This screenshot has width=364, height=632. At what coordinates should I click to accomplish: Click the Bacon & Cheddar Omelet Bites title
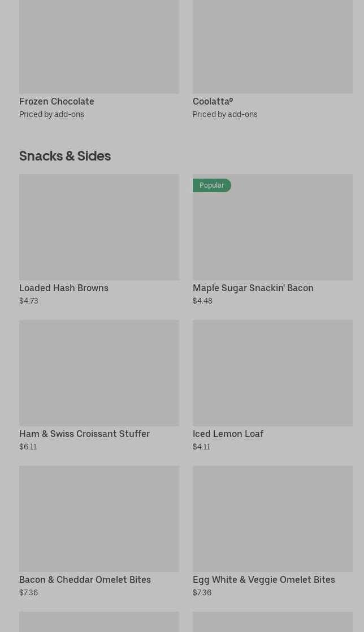tap(85, 580)
